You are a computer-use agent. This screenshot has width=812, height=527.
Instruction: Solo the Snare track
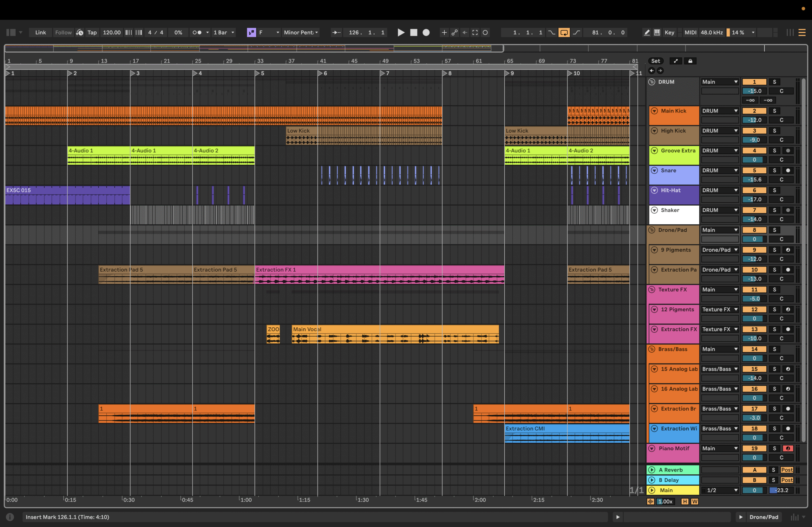(774, 170)
